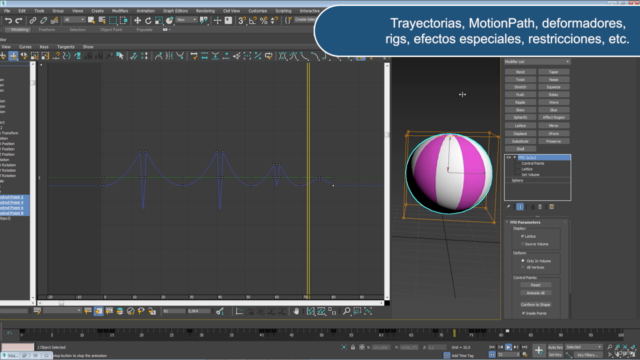The image size is (640, 360).
Task: Collapse the FFD 2x2x2 modifier sub-tree
Action: click(515, 158)
